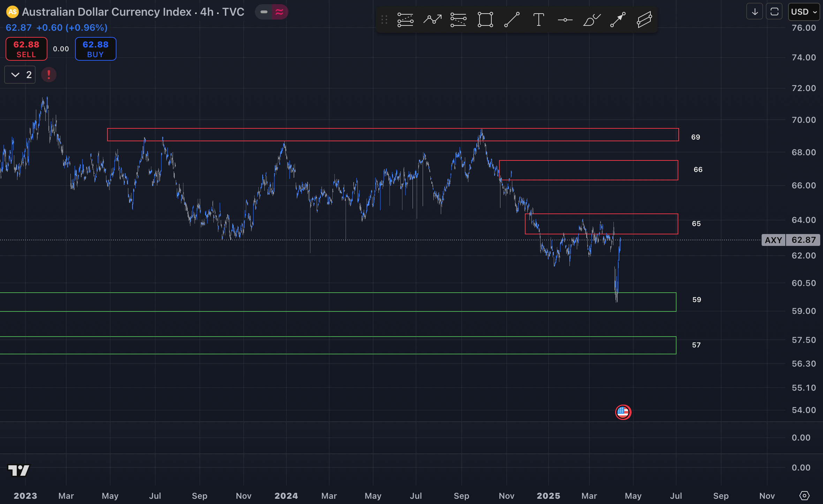Click the 4h timeframe label in chart title

pyautogui.click(x=206, y=12)
